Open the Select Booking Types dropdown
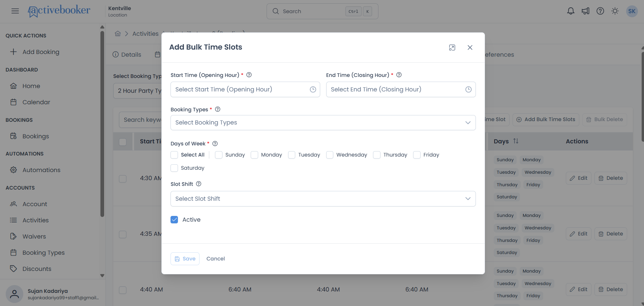This screenshot has height=306, width=644. (x=323, y=123)
